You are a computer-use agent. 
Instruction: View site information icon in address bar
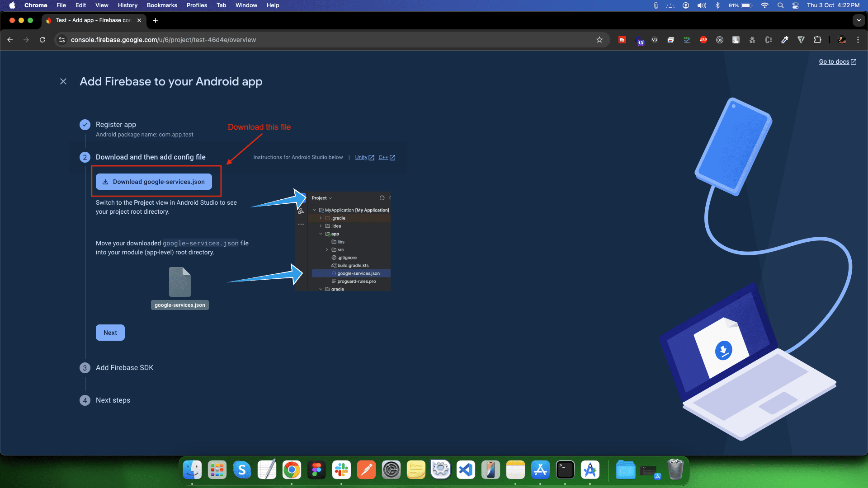click(x=62, y=40)
